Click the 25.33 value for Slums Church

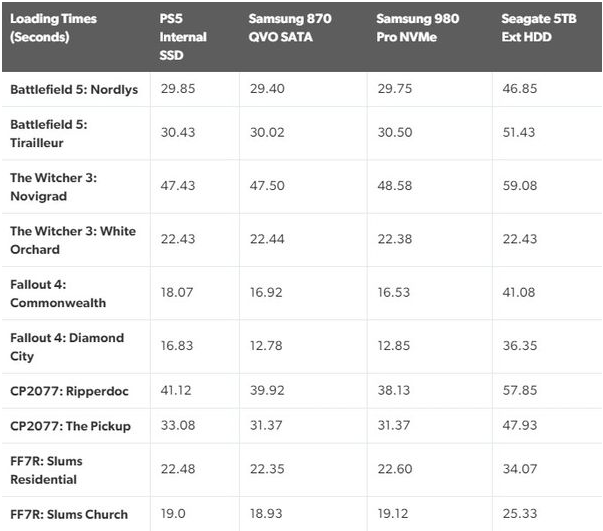[520, 514]
